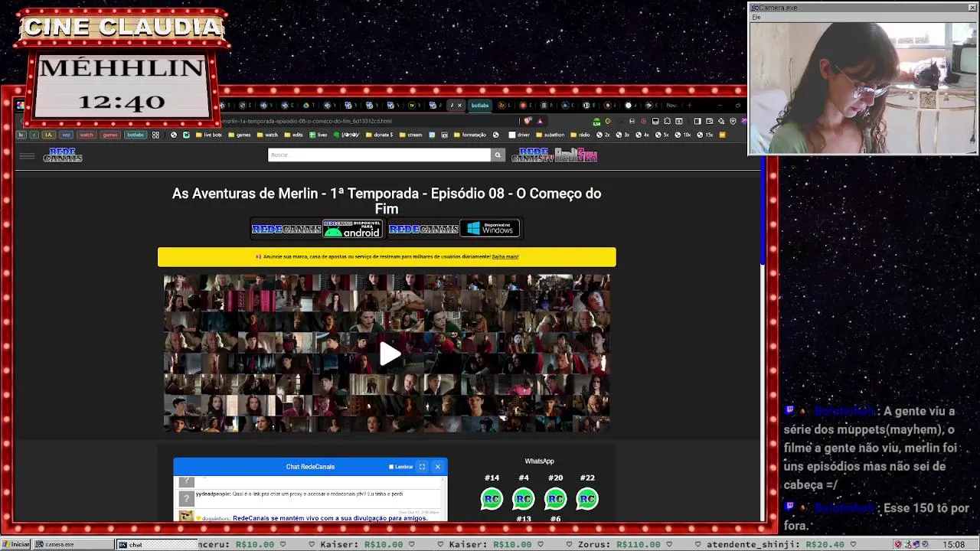Open the live bots bookmark folder

coord(209,135)
